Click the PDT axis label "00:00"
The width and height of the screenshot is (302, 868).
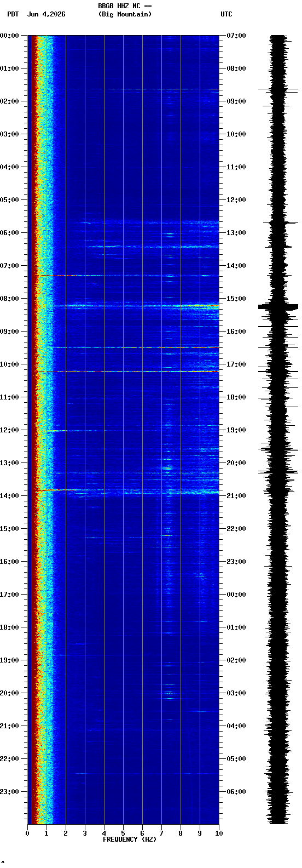click(x=9, y=36)
